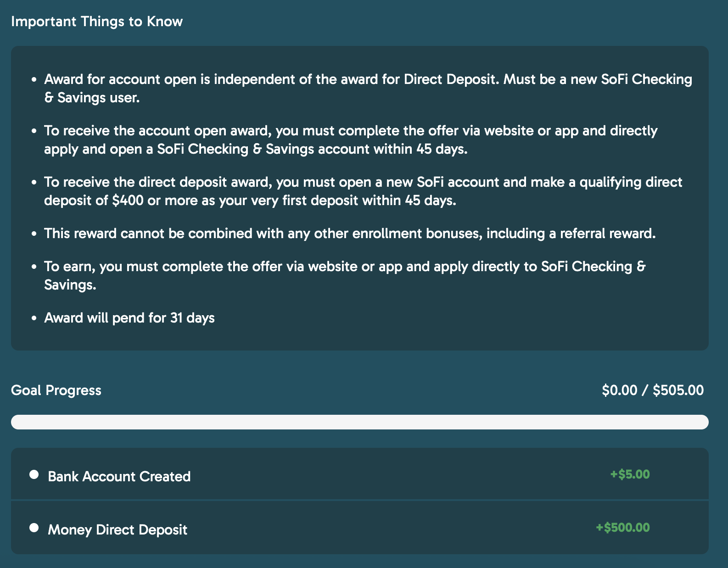Click the 'To receive the account open award' item
This screenshot has height=568, width=728.
pos(351,140)
